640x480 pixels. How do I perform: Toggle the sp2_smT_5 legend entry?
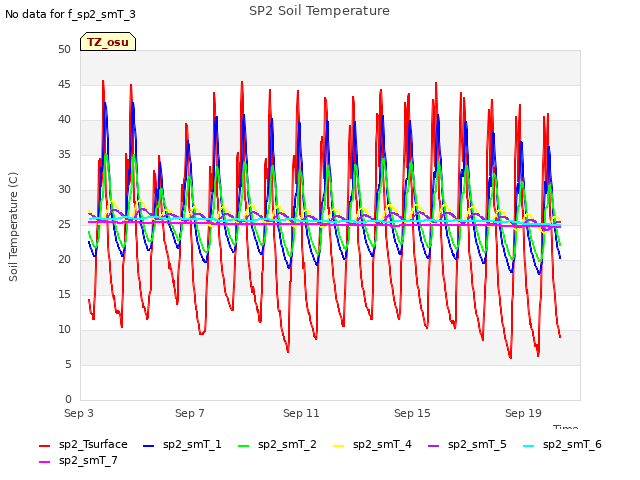[x=467, y=444]
